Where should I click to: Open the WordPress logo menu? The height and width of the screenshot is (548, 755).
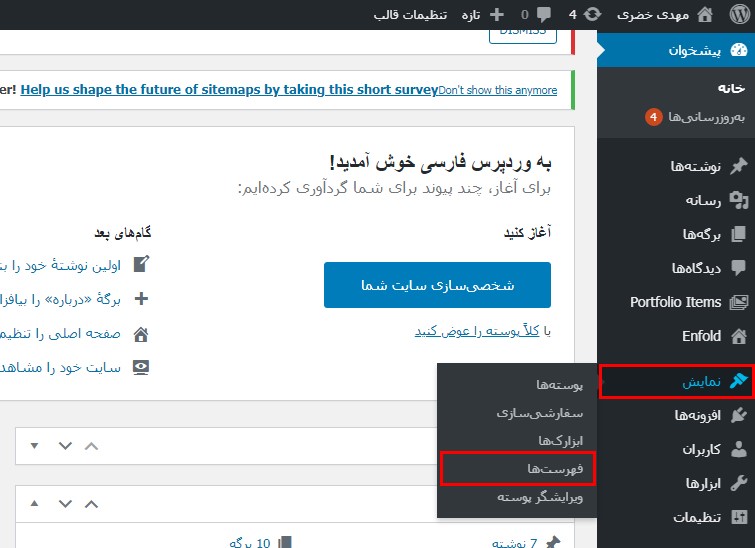coord(740,15)
